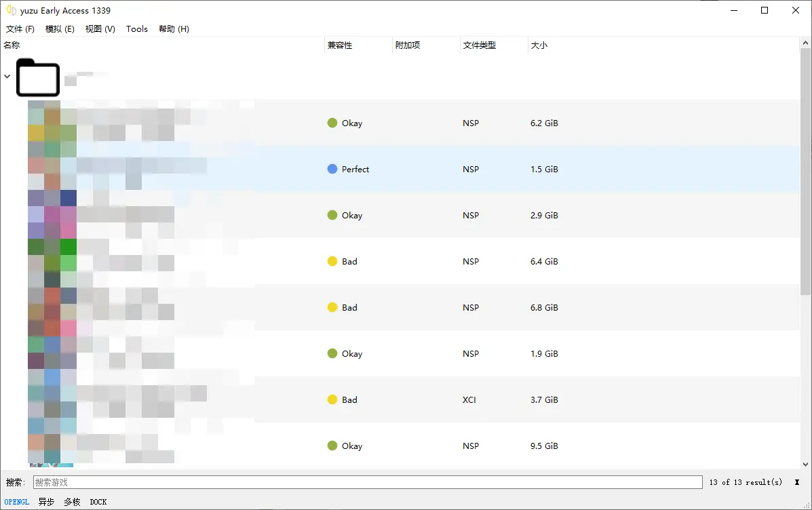Click the game directory folder icon
The image size is (812, 510).
pyautogui.click(x=37, y=77)
